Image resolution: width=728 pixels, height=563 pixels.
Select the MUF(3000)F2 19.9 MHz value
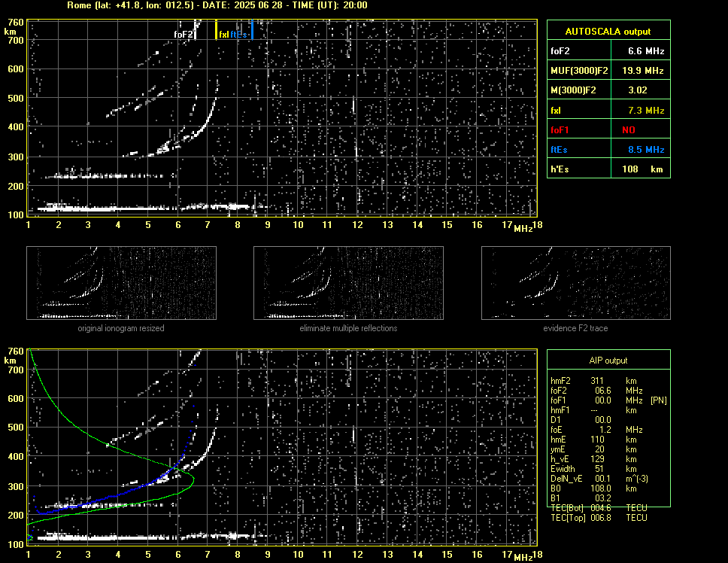pos(642,71)
